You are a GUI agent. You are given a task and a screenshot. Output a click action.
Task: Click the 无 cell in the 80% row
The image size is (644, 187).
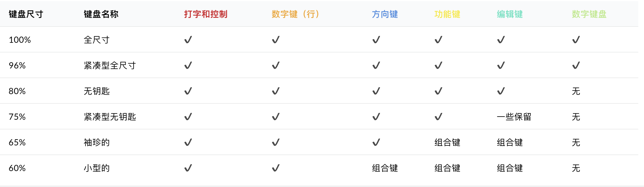pos(576,91)
